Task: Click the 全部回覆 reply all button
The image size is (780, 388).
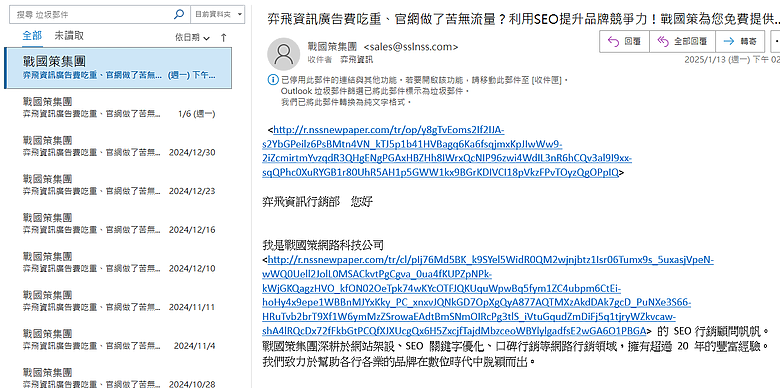Action: coord(682,41)
